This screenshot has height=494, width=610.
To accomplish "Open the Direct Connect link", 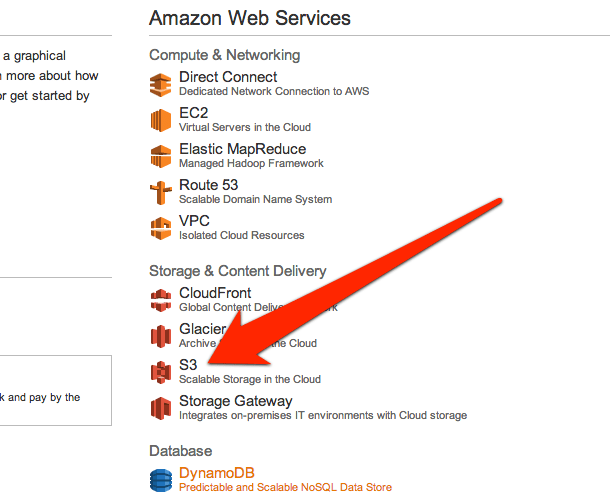I will click(x=228, y=77).
